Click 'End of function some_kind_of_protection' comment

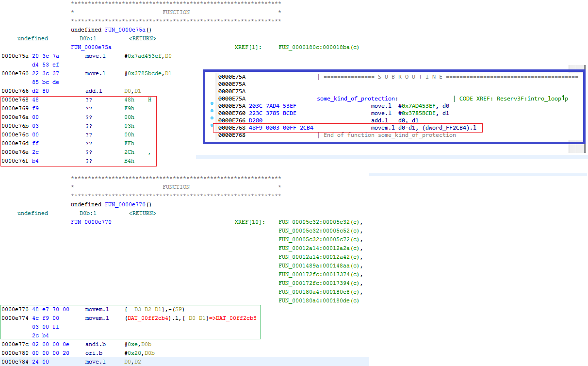pos(390,135)
